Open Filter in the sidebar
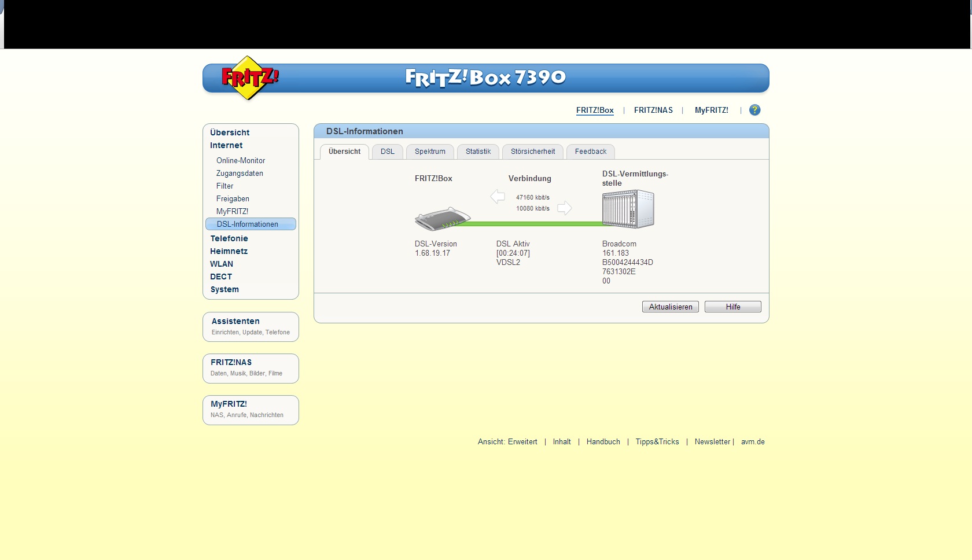Viewport: 972px width, 560px height. tap(225, 186)
